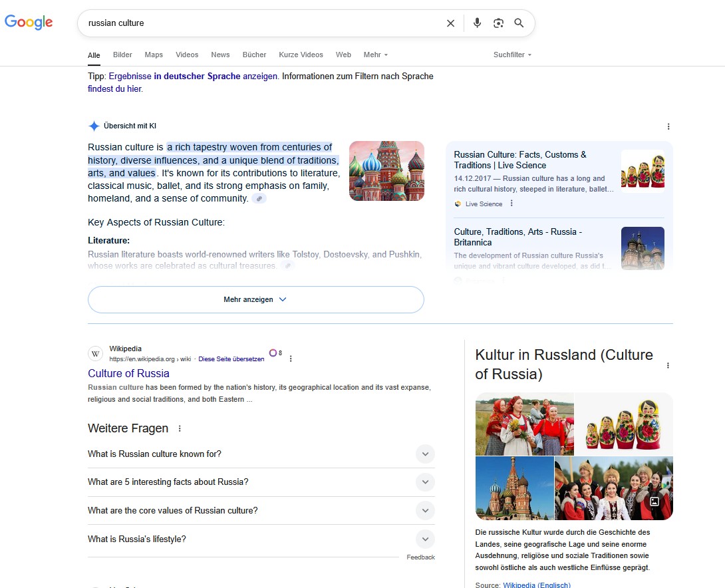725x588 pixels.
Task: Expand 'What is Russian culture known for?'
Action: pos(261,454)
